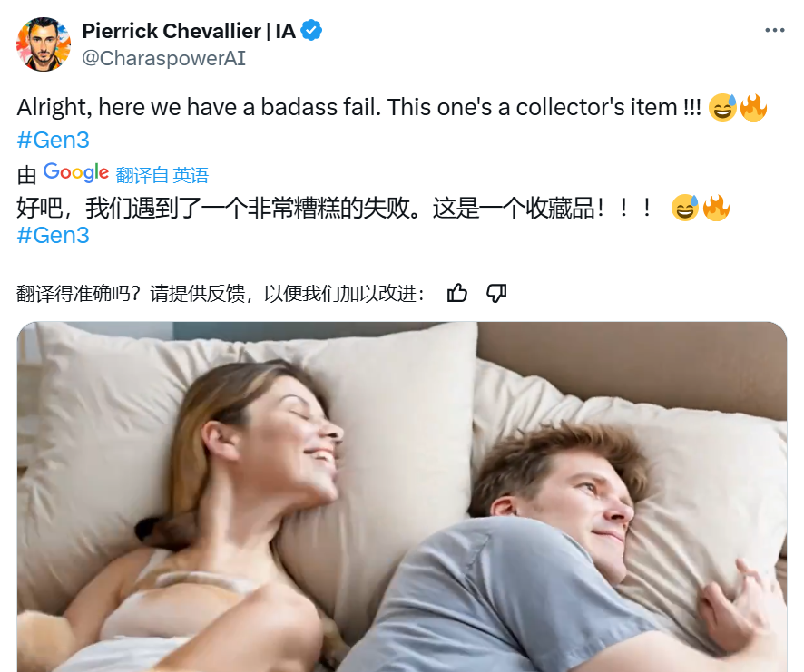The width and height of the screenshot is (804, 672).
Task: Click the fire emoji in translated text
Action: click(x=716, y=208)
